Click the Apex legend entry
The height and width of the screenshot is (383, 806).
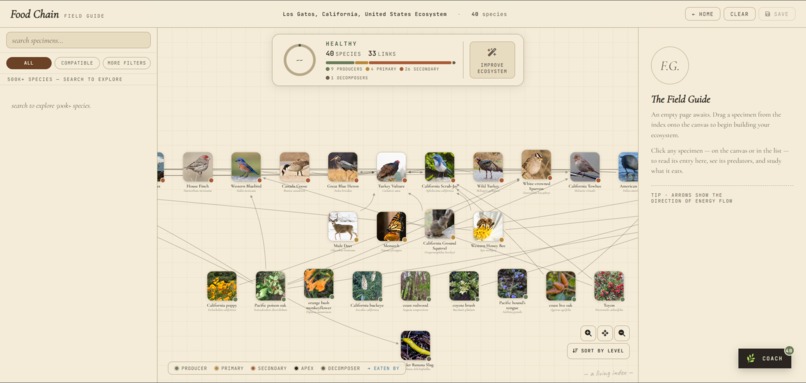304,368
